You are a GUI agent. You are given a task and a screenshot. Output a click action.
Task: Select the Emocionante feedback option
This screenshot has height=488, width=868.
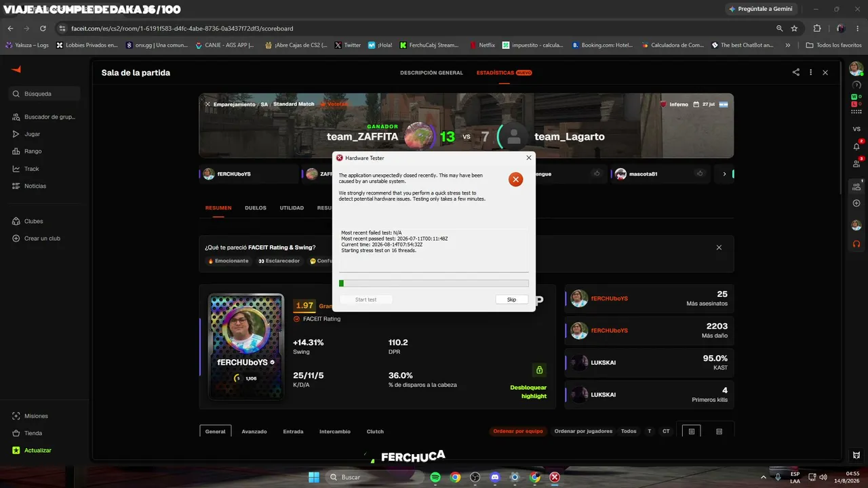[228, 261]
